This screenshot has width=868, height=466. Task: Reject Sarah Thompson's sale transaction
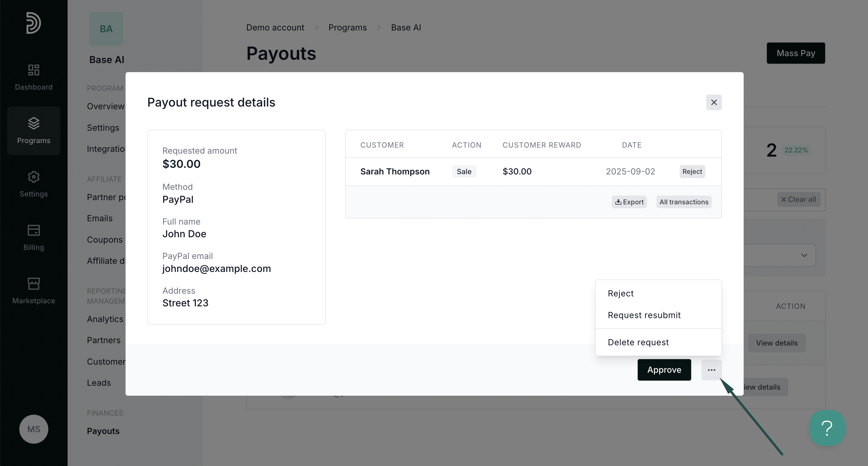pyautogui.click(x=692, y=171)
